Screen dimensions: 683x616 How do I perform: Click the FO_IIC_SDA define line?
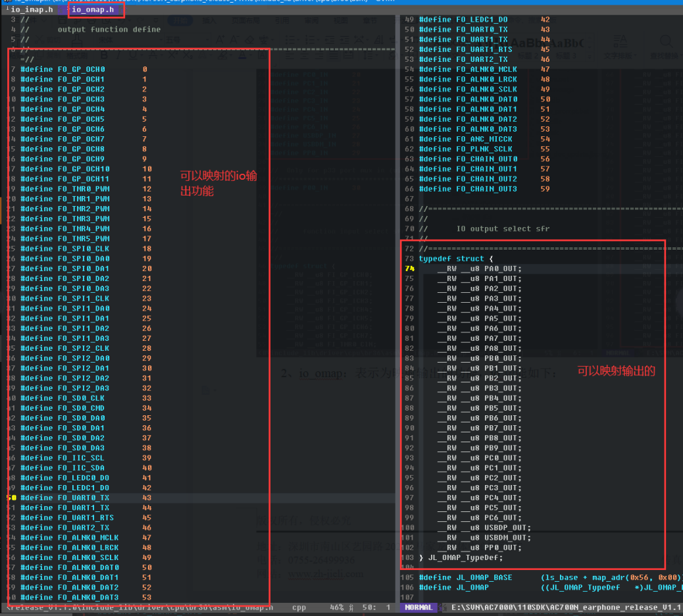pyautogui.click(x=86, y=468)
